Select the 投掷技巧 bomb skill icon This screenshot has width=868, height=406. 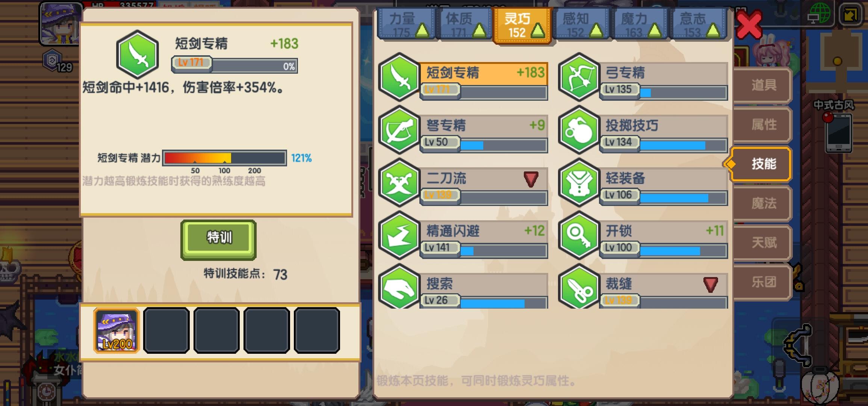(579, 130)
